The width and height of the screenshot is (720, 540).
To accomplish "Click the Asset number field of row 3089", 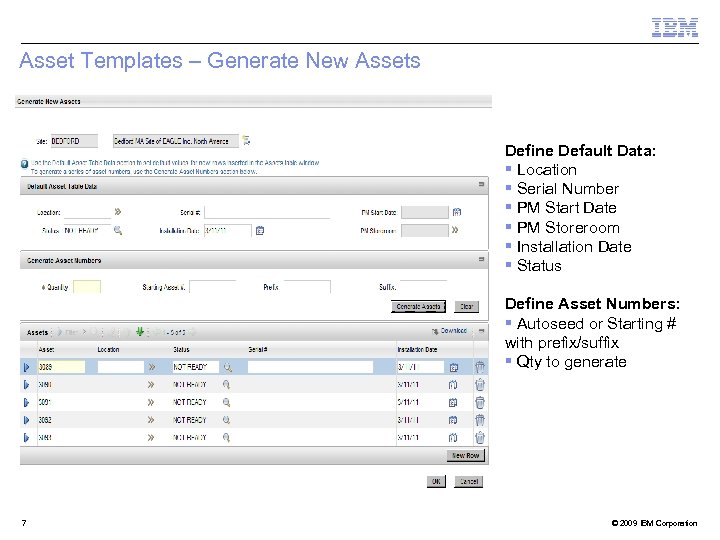I will (61, 367).
